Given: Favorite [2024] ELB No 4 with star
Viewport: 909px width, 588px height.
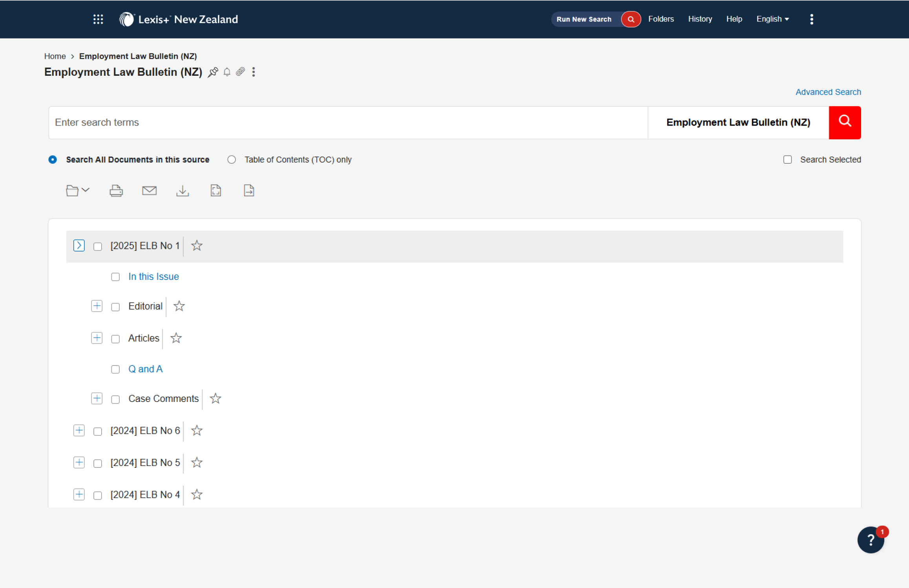Looking at the screenshot, I should pos(197,495).
